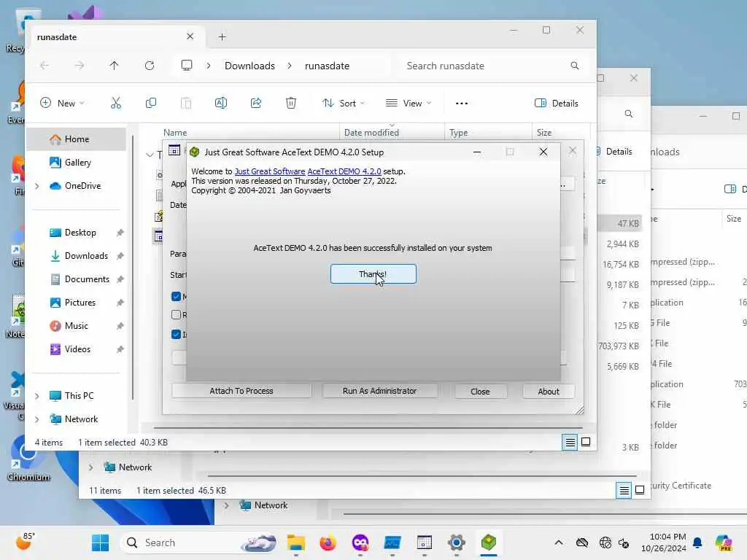Viewport: 747px width, 560px height.
Task: Collapse the file group chevron
Action: [150, 155]
